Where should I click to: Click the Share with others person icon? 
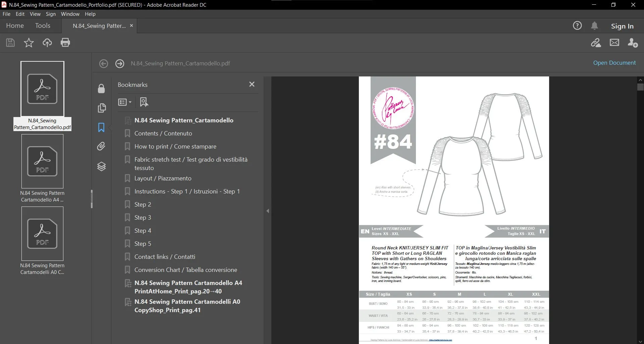click(x=633, y=43)
